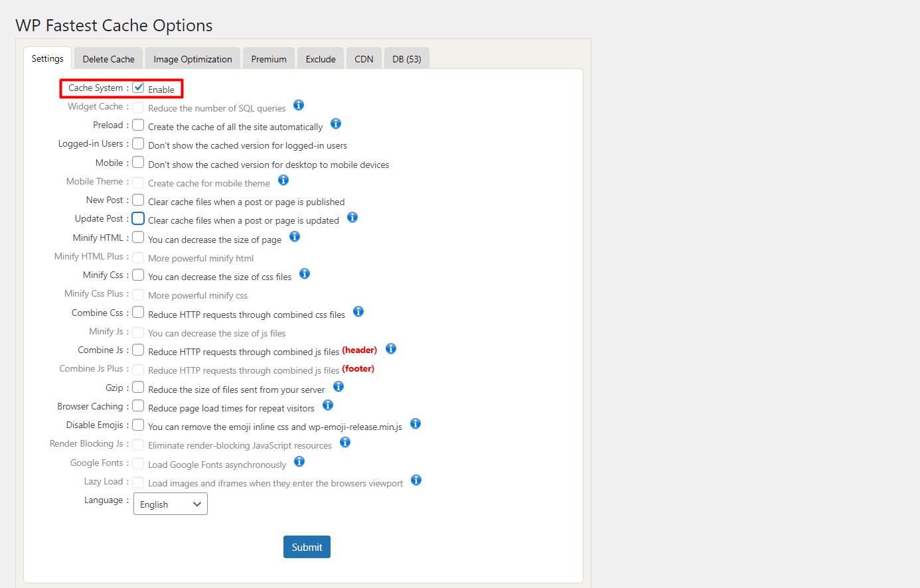This screenshot has height=588, width=920.
Task: Open the Mobile Theme info icon
Action: 283,180
